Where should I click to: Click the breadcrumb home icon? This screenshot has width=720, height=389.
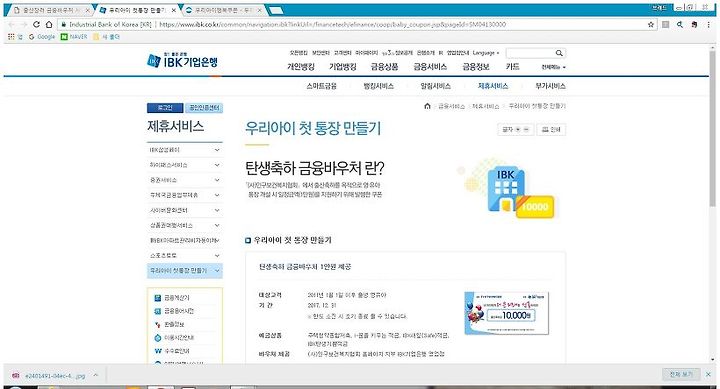[428, 106]
